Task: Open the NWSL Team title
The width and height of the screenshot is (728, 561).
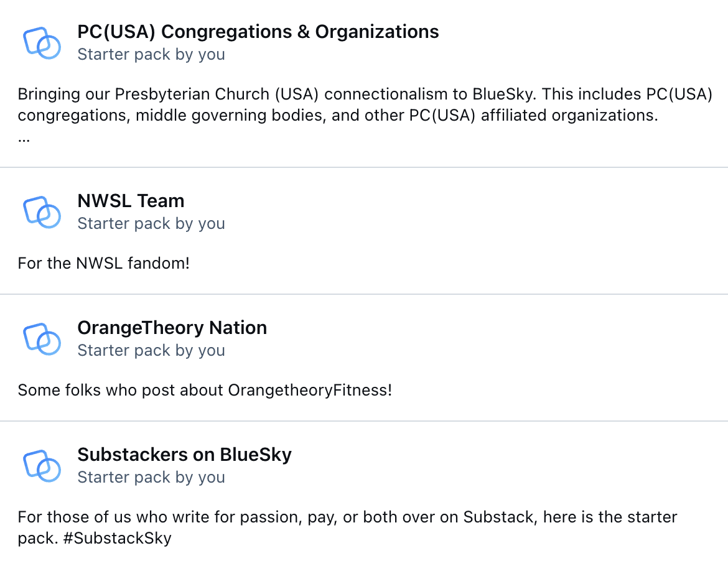Action: (x=131, y=201)
